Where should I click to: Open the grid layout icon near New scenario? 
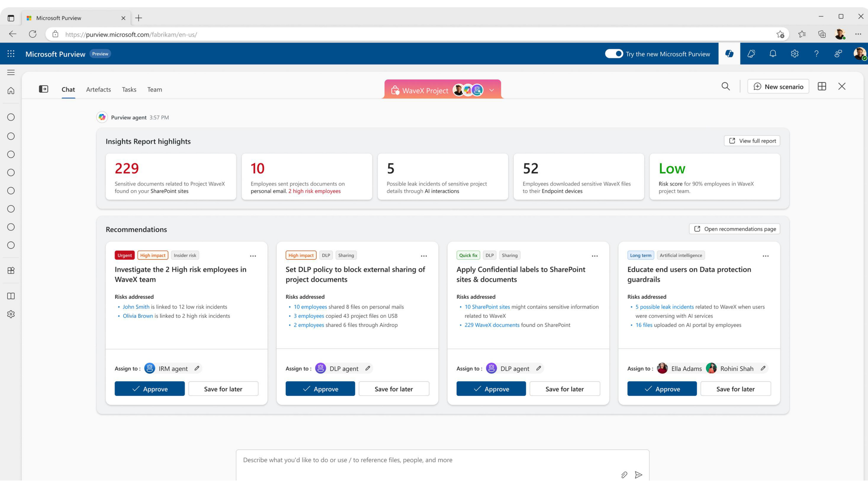tap(822, 87)
